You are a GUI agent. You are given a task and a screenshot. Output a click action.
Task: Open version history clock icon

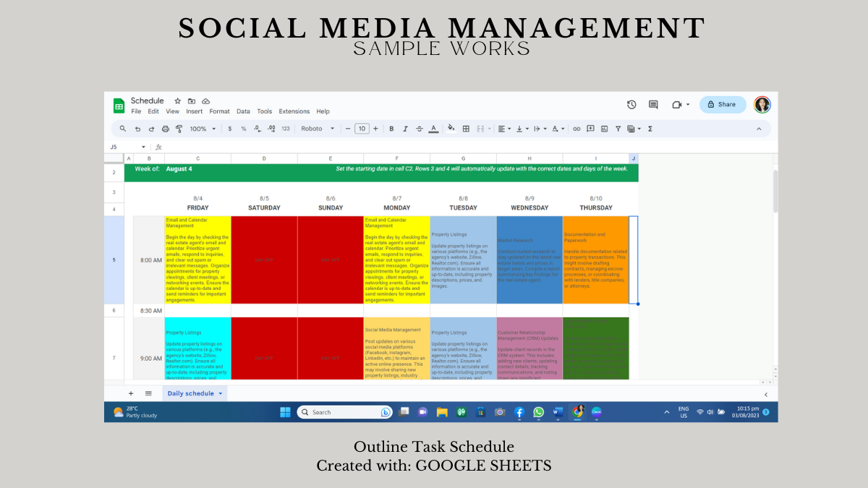(631, 104)
